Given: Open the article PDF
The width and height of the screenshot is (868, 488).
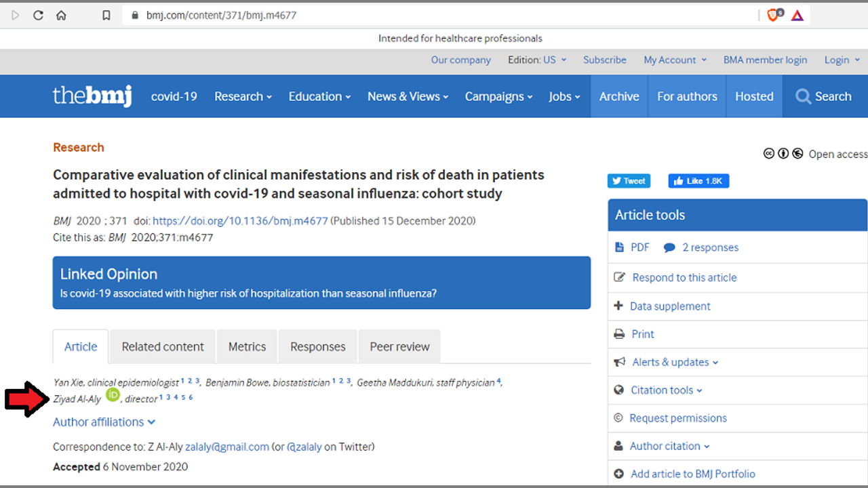Looking at the screenshot, I should (639, 247).
